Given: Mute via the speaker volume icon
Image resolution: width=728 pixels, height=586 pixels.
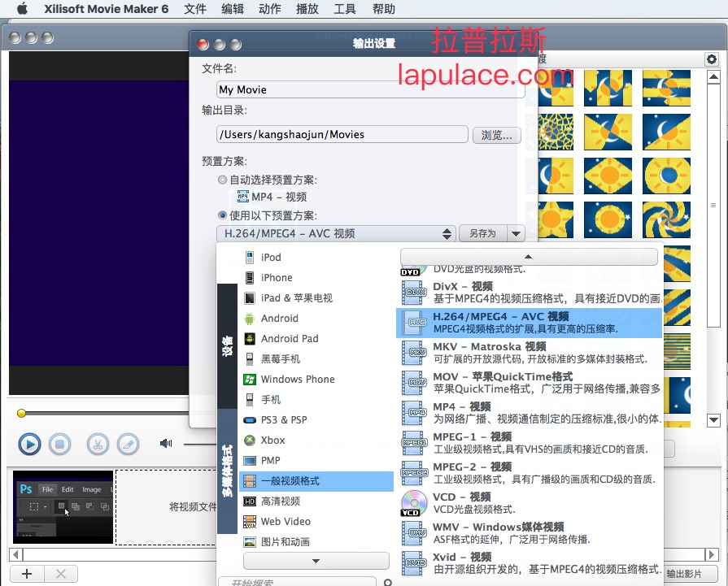Looking at the screenshot, I should pyautogui.click(x=166, y=444).
